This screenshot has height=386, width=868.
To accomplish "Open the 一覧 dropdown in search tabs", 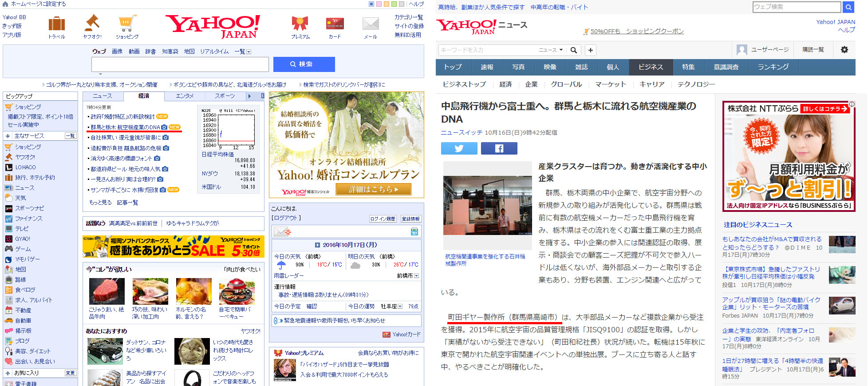I will (x=243, y=52).
